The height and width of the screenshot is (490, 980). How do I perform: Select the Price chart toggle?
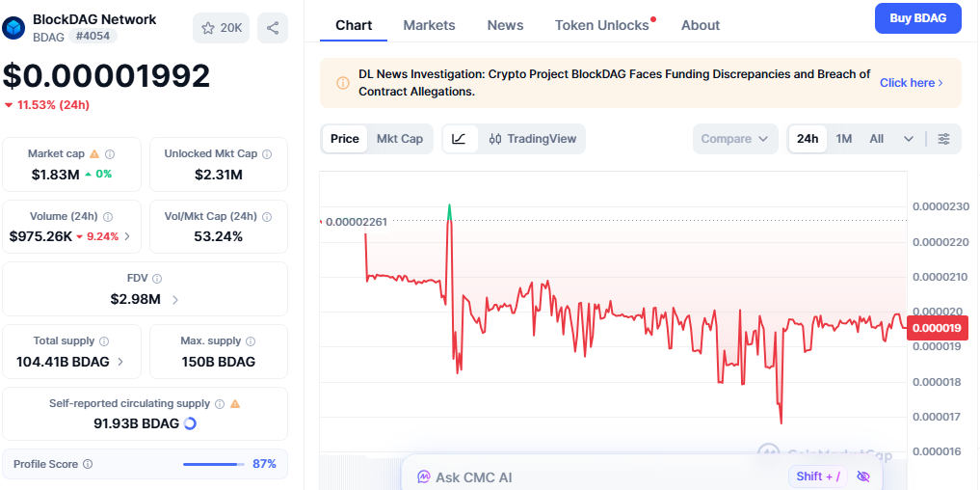click(x=345, y=139)
